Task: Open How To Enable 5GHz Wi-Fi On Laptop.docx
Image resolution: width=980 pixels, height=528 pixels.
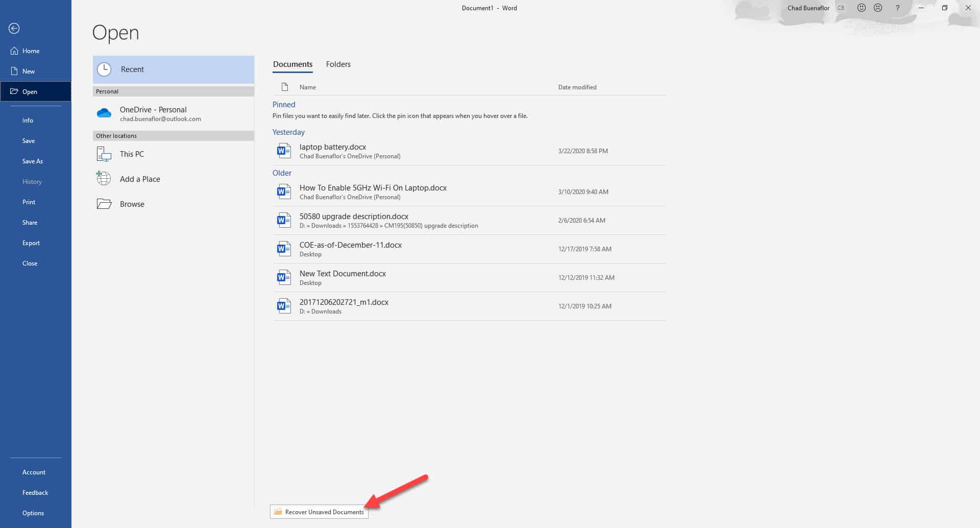Action: tap(469, 191)
